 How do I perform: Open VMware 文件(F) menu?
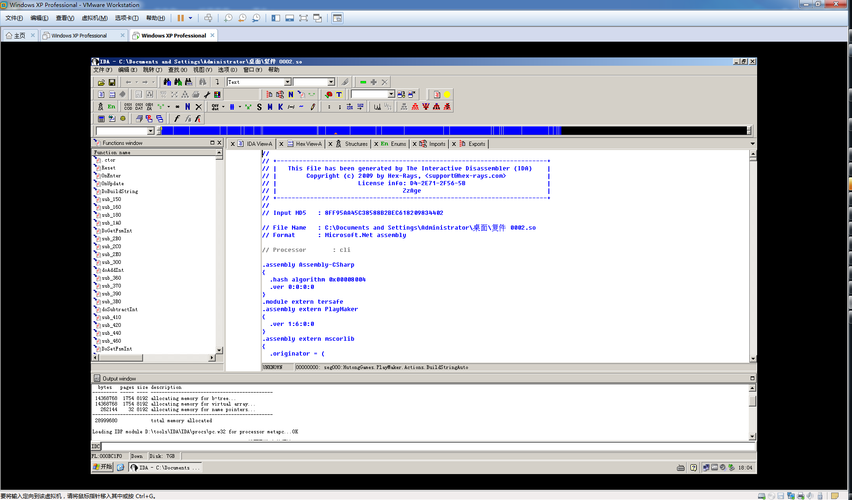pyautogui.click(x=14, y=18)
